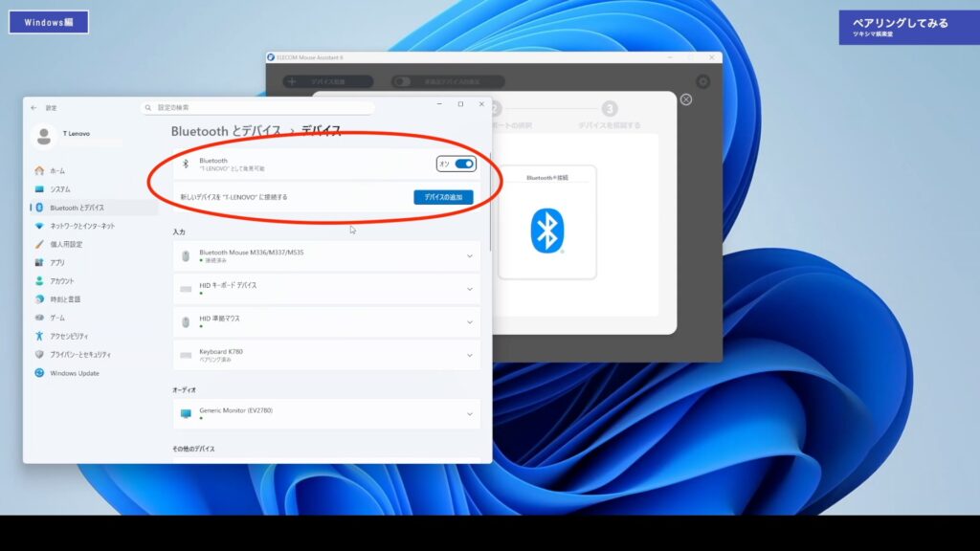The image size is (980, 551).
Task: Select the Bluetooth connection card in ELECOM
Action: point(546,223)
